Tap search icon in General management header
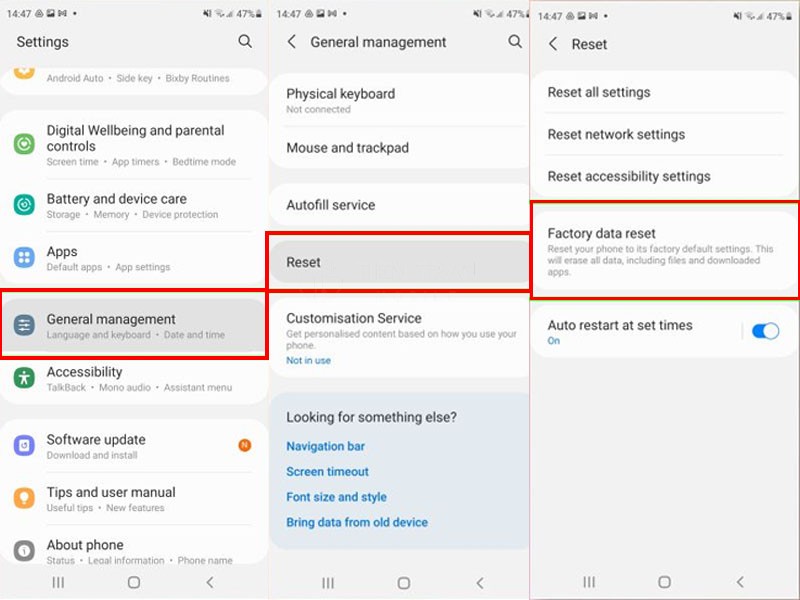The height and width of the screenshot is (600, 800). tap(515, 41)
